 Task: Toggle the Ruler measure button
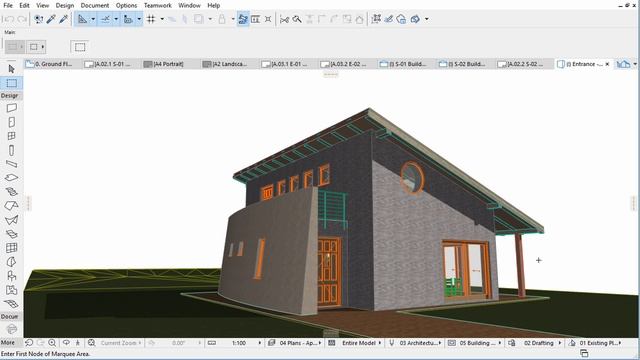click(x=128, y=19)
